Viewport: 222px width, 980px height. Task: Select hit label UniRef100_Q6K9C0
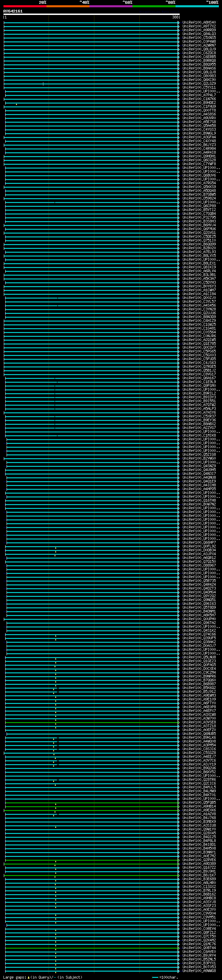coord(199,80)
